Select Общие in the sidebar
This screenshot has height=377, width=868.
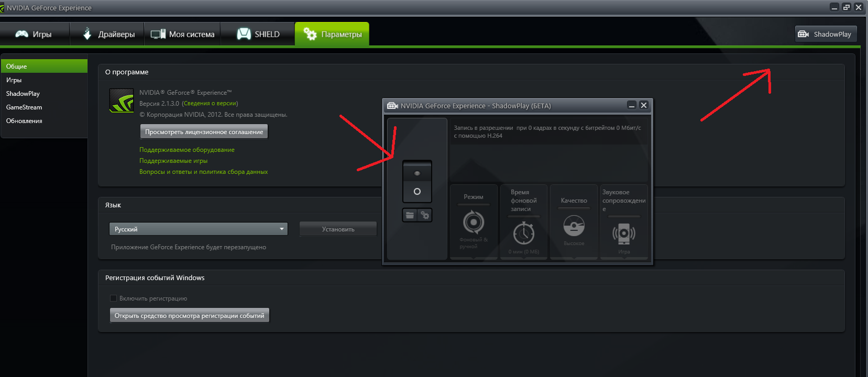pos(44,66)
